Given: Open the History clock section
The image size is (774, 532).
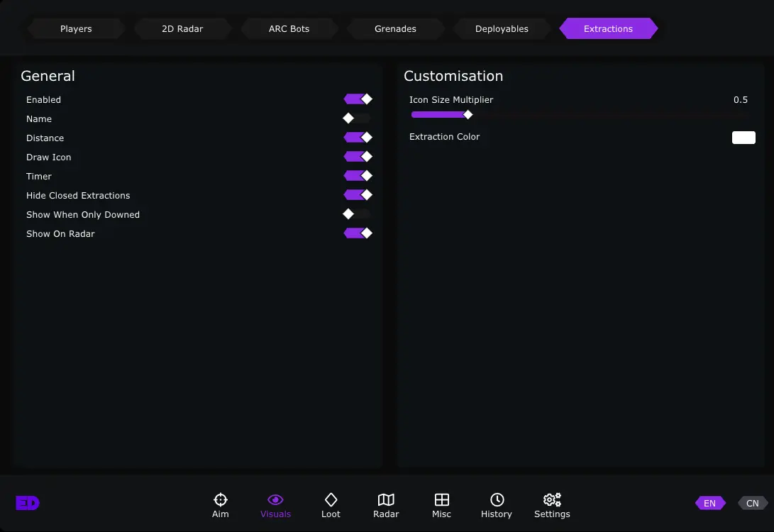Looking at the screenshot, I should tap(497, 505).
